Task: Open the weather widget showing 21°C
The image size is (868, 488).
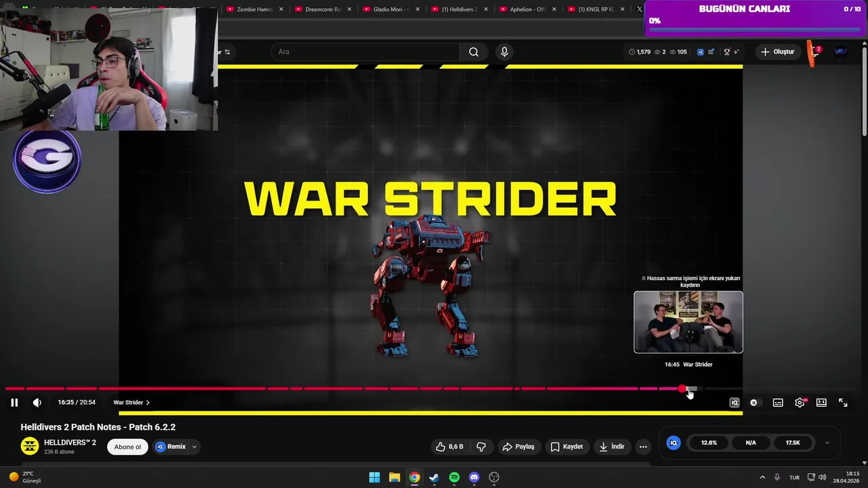Action: (24, 477)
